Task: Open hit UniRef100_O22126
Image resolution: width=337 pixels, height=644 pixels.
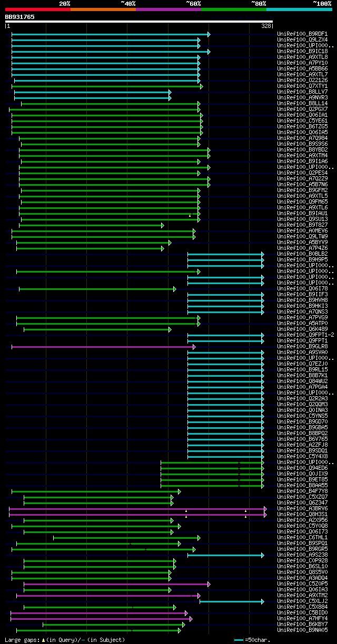Action: click(x=302, y=80)
